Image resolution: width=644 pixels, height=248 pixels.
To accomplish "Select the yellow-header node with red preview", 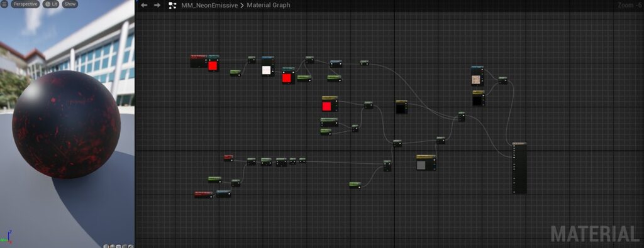I will click(x=330, y=104).
